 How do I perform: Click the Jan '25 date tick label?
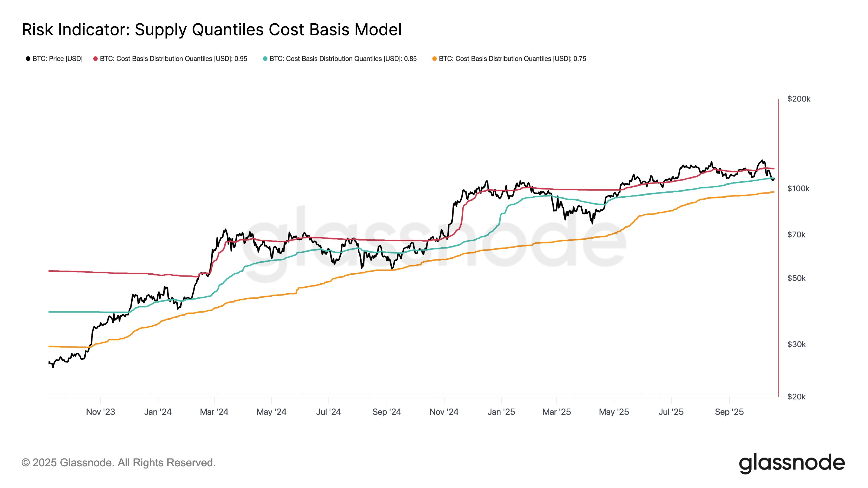click(501, 412)
